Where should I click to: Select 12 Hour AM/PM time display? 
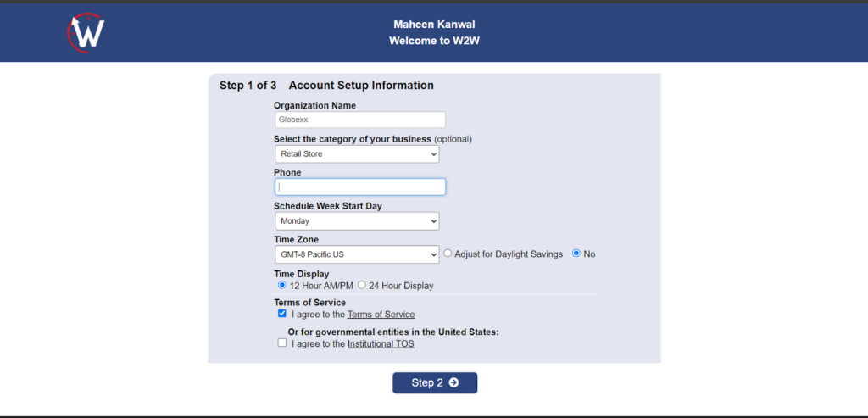(x=281, y=285)
